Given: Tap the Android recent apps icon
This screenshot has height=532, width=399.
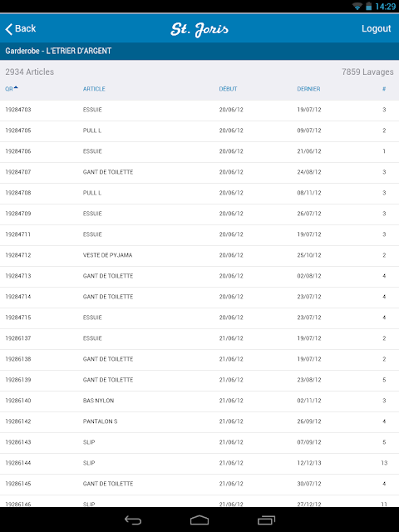Looking at the screenshot, I should (x=266, y=520).
